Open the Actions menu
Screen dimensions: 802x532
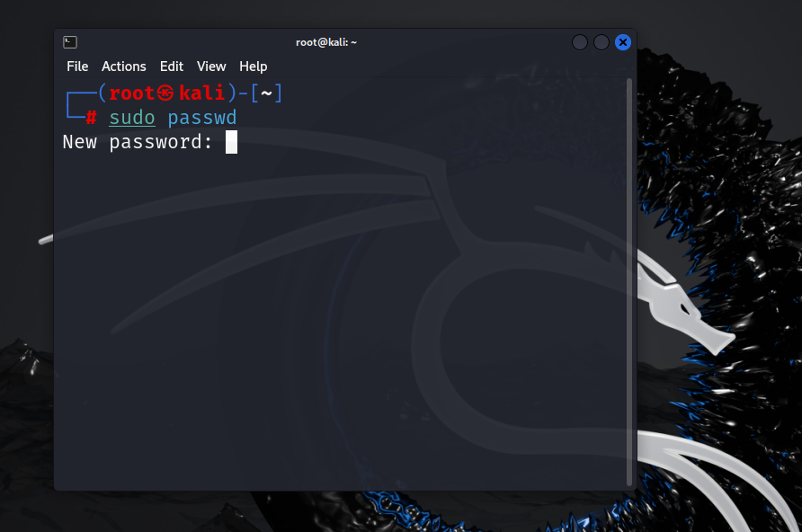coord(124,66)
